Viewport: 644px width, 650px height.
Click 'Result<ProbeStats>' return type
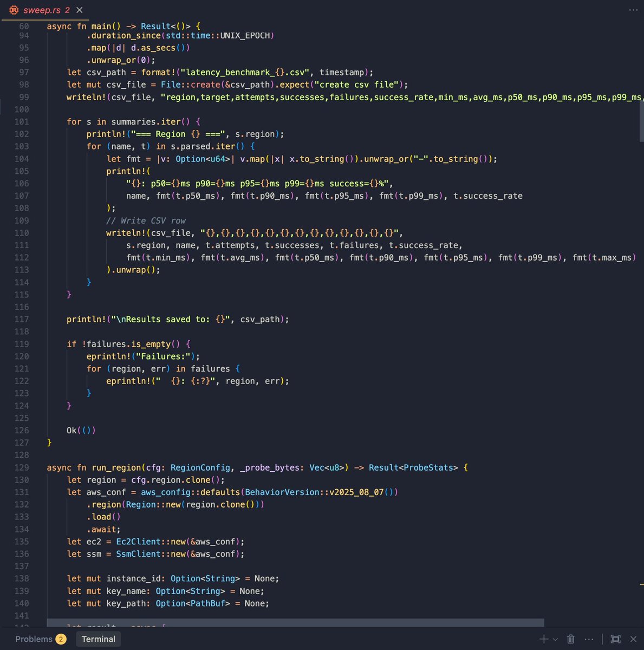(413, 467)
